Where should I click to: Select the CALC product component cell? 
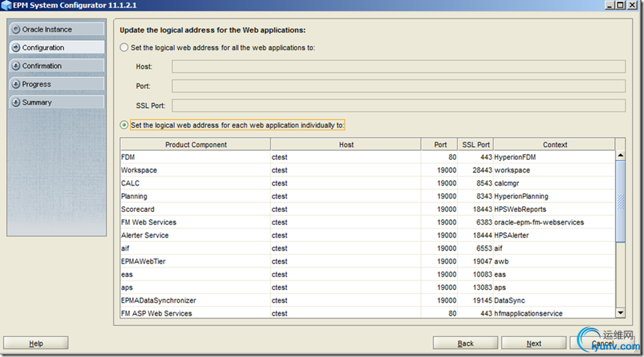195,183
